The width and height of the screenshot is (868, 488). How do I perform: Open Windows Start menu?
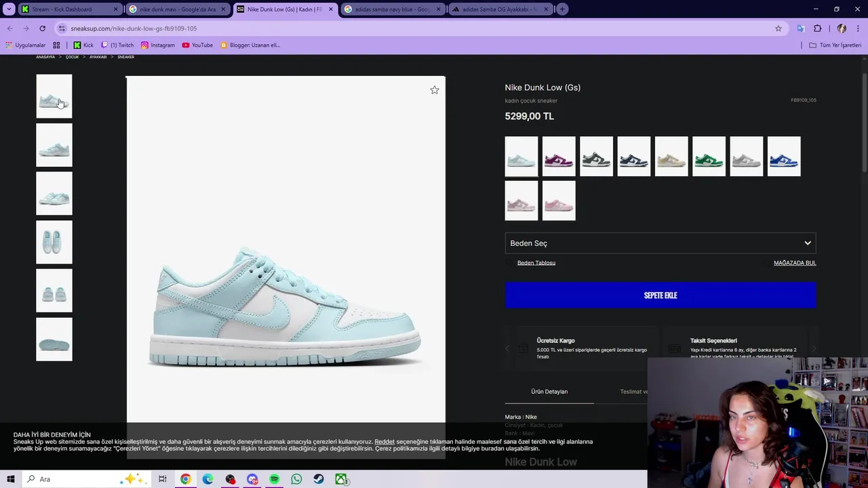pyautogui.click(x=10, y=479)
